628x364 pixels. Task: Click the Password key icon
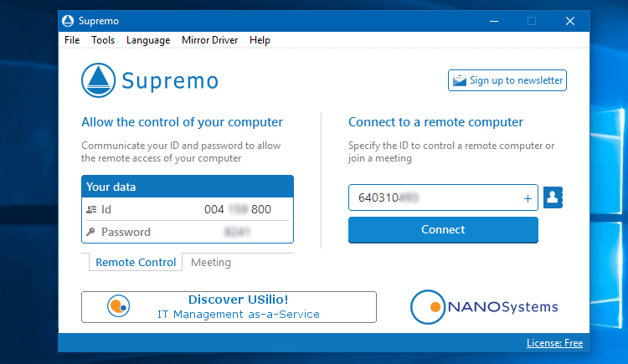90,232
